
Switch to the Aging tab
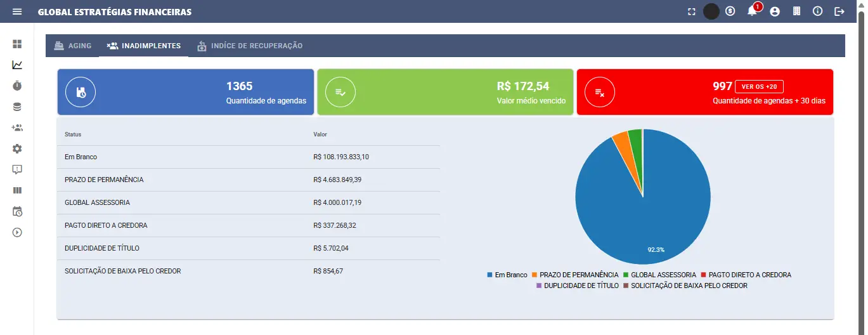point(73,46)
